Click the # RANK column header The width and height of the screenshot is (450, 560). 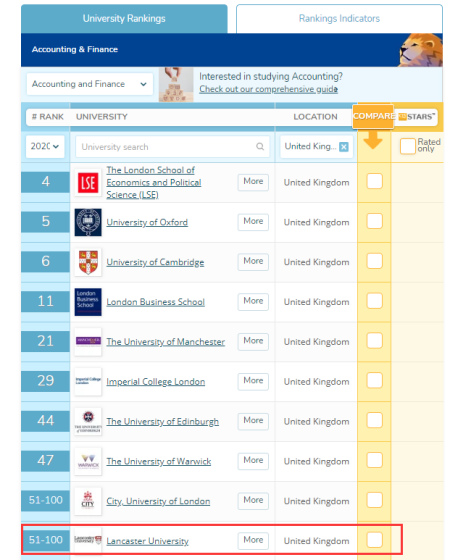(x=48, y=117)
